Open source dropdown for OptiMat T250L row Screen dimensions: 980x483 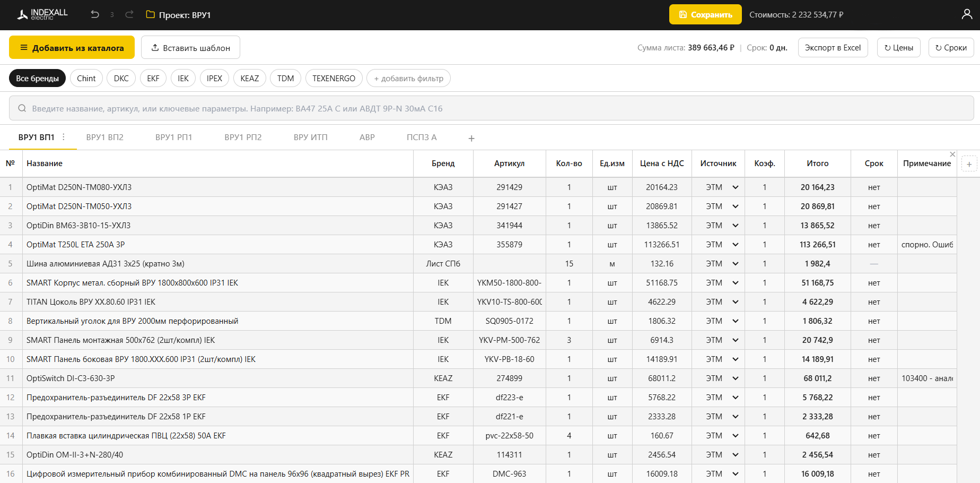(735, 245)
